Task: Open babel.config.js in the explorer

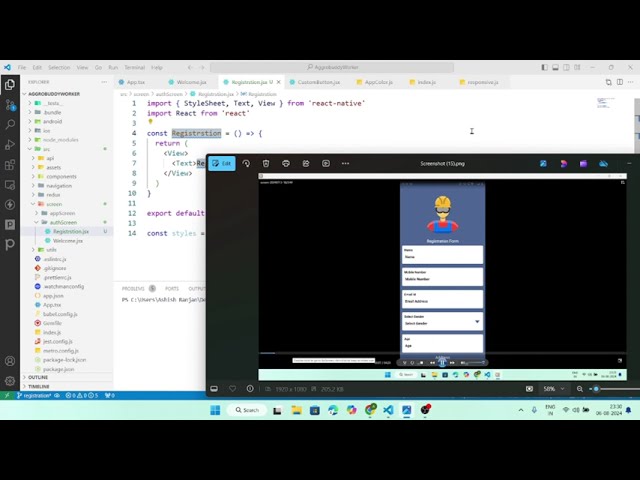Action: (x=60, y=314)
